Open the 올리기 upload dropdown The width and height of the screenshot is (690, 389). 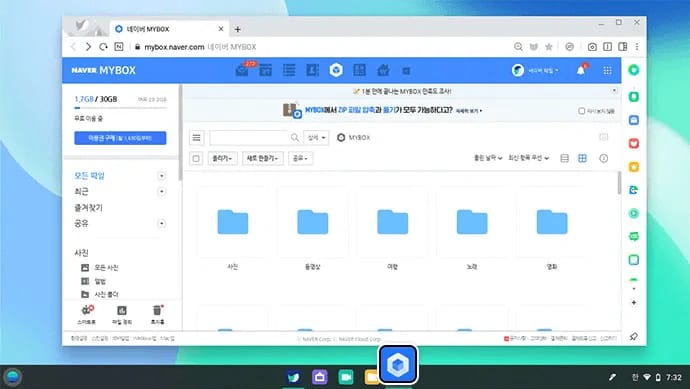(223, 158)
